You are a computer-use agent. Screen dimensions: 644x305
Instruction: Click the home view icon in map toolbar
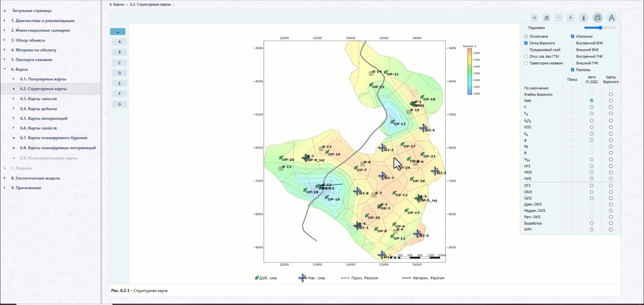tap(547, 18)
